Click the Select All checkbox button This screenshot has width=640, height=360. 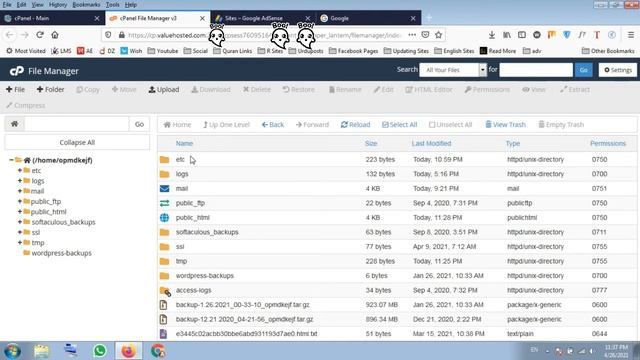(399, 124)
